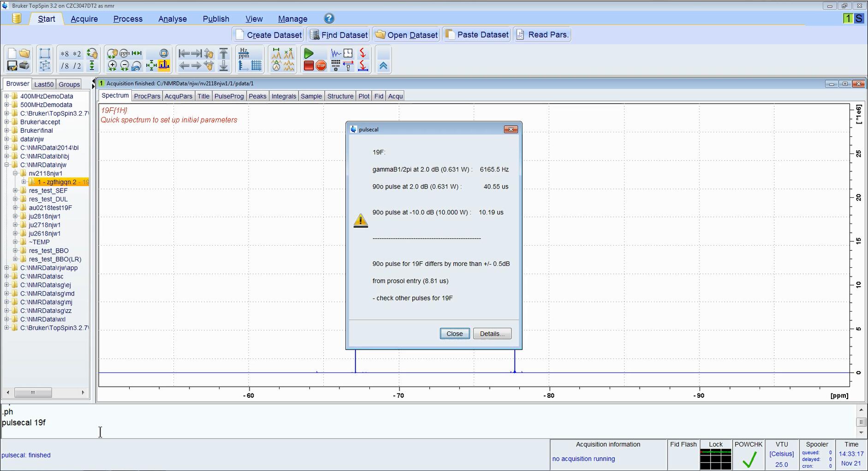Viewport: 868px width, 471px height.
Task: Open the peak picking icon
Action: pyautogui.click(x=289, y=53)
